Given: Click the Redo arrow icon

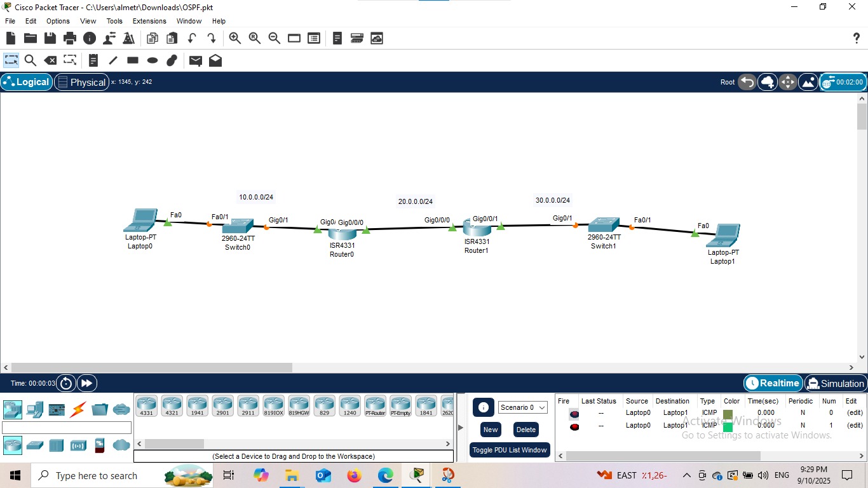Looking at the screenshot, I should click(x=212, y=38).
